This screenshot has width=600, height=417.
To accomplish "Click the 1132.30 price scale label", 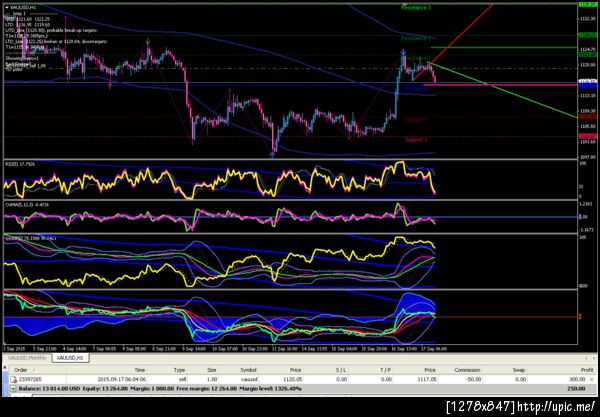I will [589, 18].
